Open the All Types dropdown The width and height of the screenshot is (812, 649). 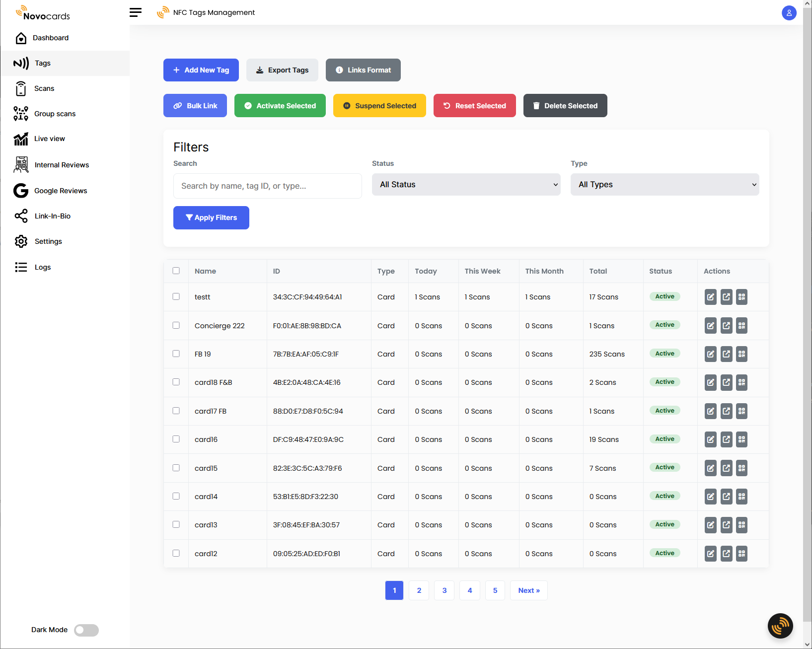664,184
